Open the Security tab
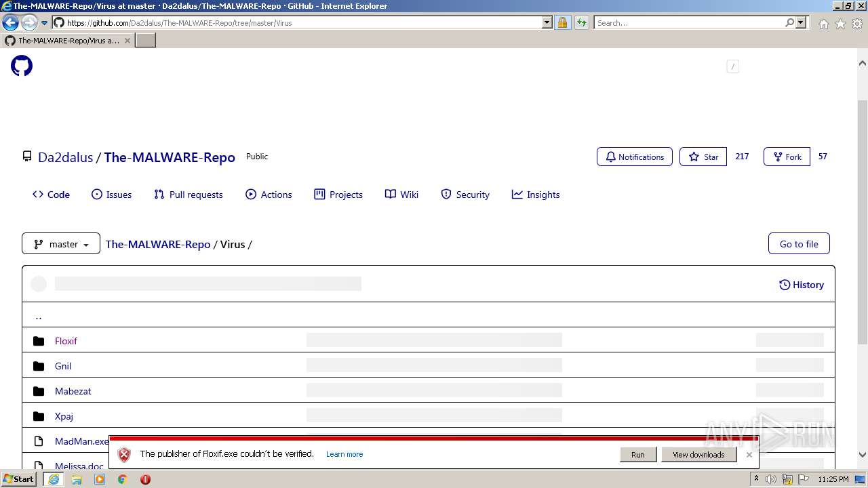 tap(465, 195)
